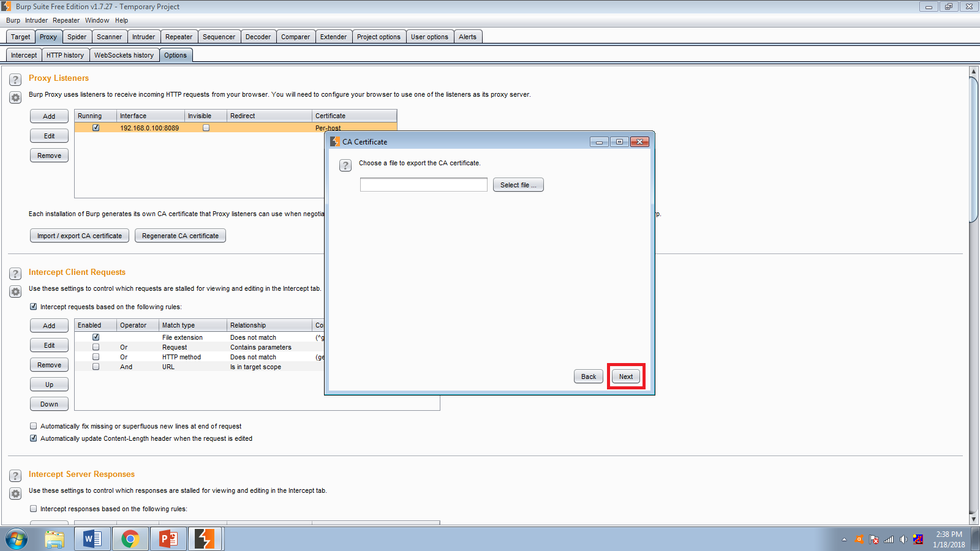
Task: Open the Decoder tab
Action: (258, 37)
